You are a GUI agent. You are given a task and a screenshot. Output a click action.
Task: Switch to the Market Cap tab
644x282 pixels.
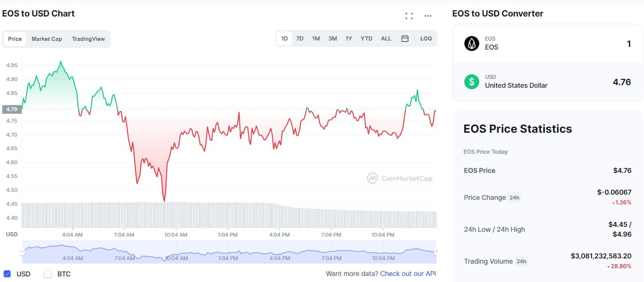click(x=47, y=39)
